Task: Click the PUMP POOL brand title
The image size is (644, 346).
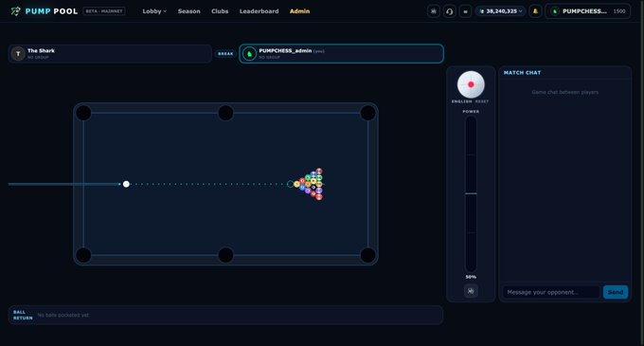Action: (x=51, y=11)
